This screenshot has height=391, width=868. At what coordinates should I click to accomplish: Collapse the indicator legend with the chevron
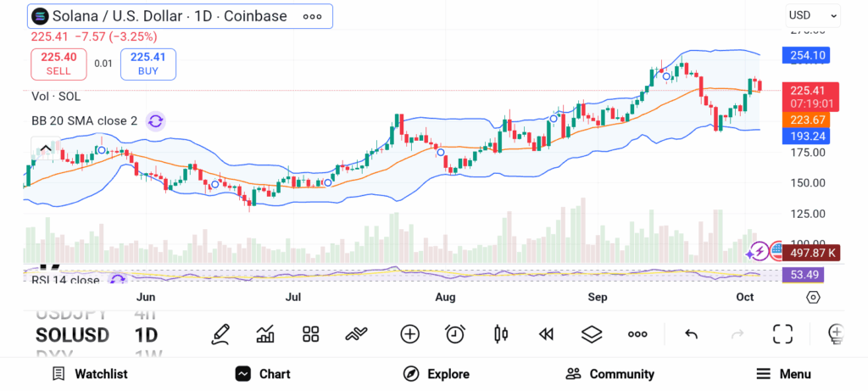pyautogui.click(x=46, y=149)
